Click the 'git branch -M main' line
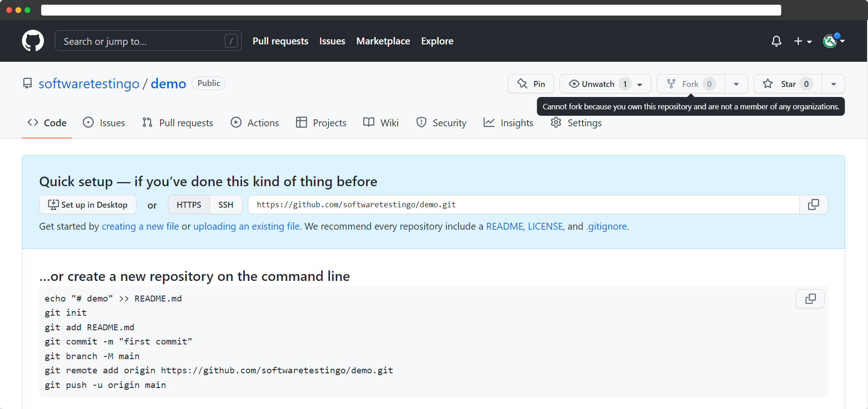 pyautogui.click(x=92, y=356)
